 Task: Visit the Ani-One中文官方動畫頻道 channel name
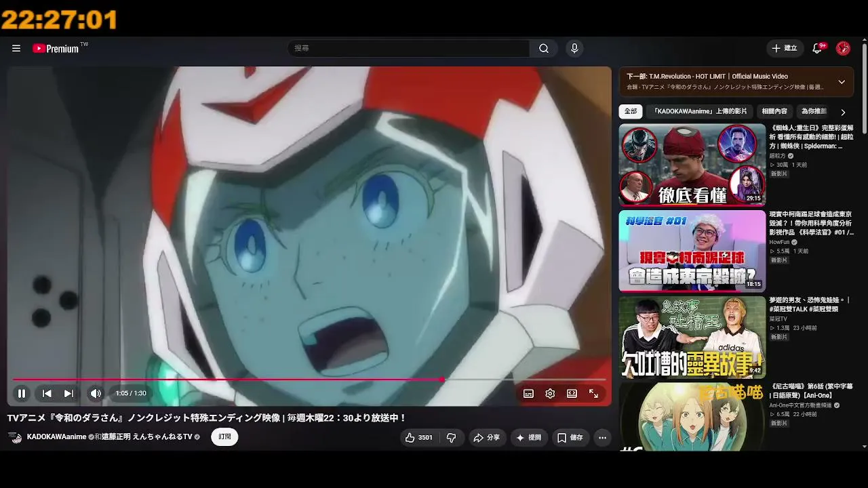(800, 405)
